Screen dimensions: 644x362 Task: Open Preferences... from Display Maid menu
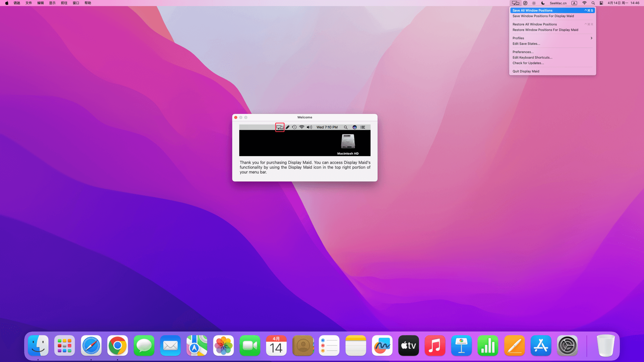click(523, 52)
